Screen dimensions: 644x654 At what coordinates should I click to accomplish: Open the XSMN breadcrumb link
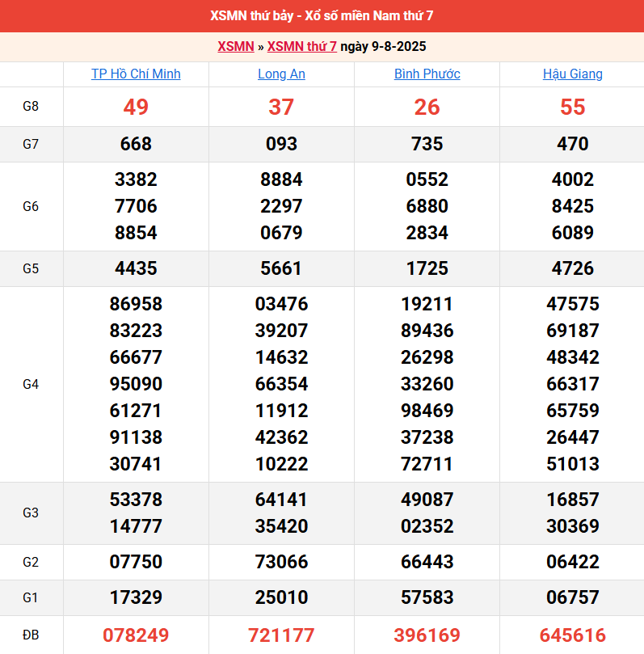point(236,46)
